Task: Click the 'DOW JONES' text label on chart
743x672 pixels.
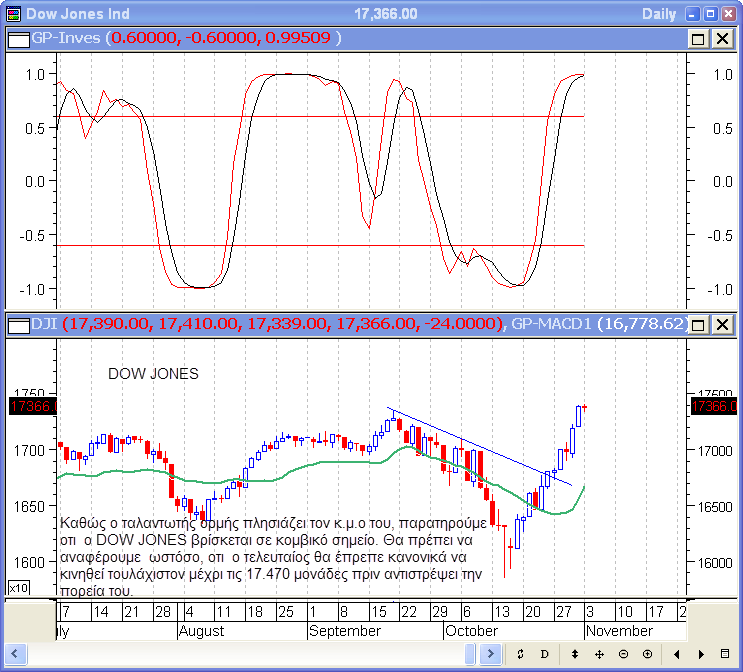Action: pos(153,374)
